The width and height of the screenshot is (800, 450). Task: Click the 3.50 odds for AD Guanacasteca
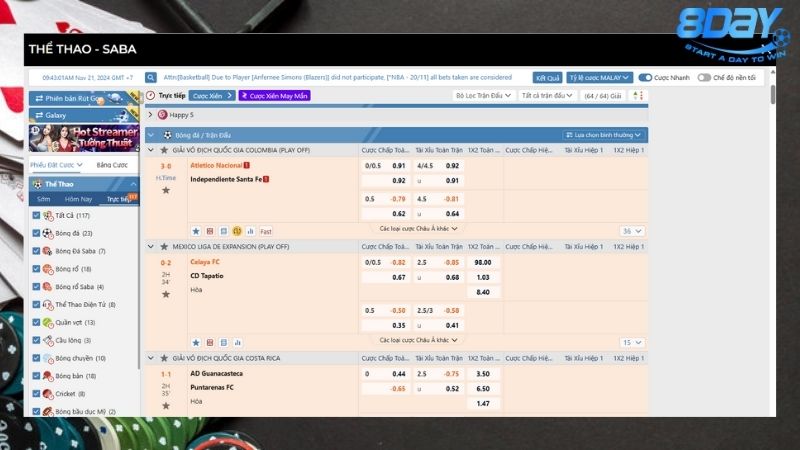point(483,374)
